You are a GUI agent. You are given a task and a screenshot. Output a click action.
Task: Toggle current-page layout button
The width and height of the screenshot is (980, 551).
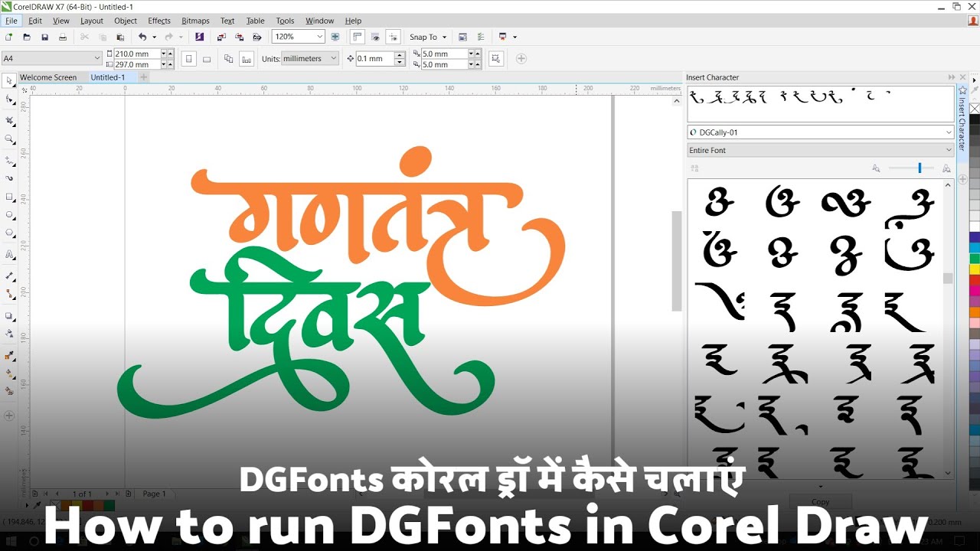246,58
